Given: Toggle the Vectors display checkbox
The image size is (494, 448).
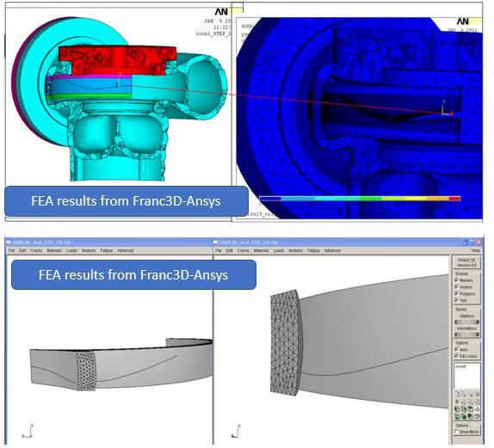Looking at the screenshot, I should pyautogui.click(x=456, y=287).
